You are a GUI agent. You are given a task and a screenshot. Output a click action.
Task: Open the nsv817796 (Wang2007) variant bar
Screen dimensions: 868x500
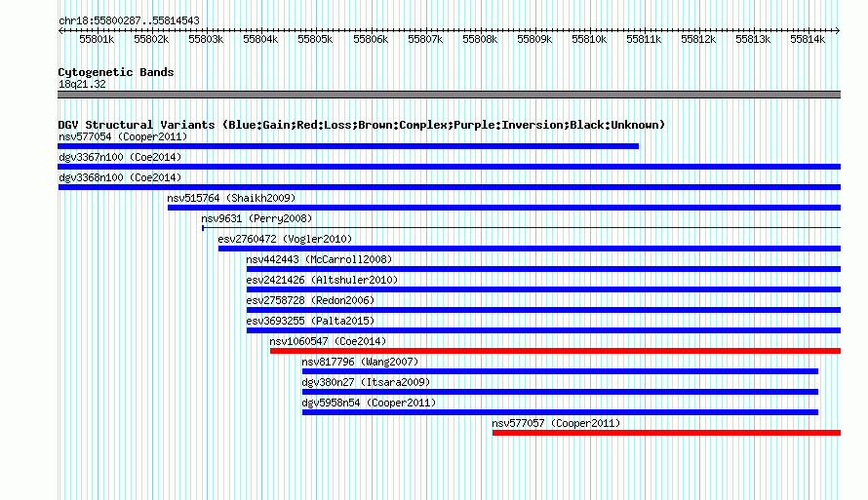pyautogui.click(x=560, y=371)
